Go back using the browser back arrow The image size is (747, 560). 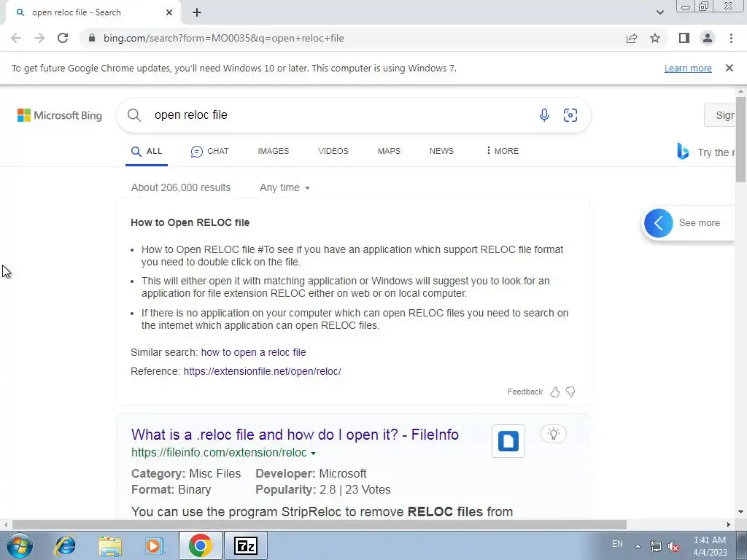point(16,38)
